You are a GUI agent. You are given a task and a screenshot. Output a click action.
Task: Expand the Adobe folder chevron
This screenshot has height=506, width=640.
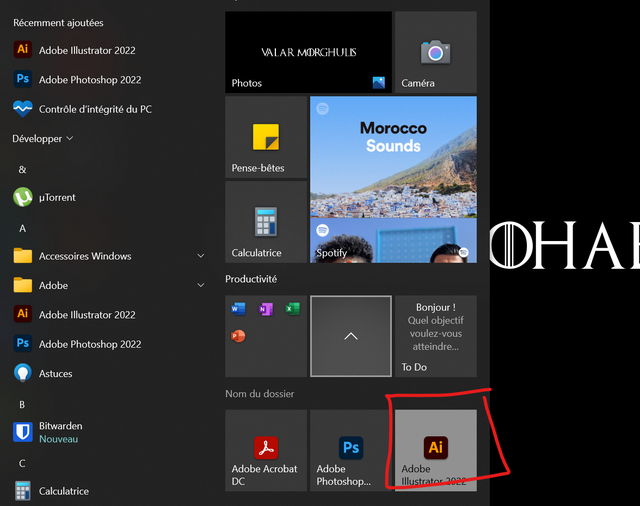pyautogui.click(x=201, y=285)
